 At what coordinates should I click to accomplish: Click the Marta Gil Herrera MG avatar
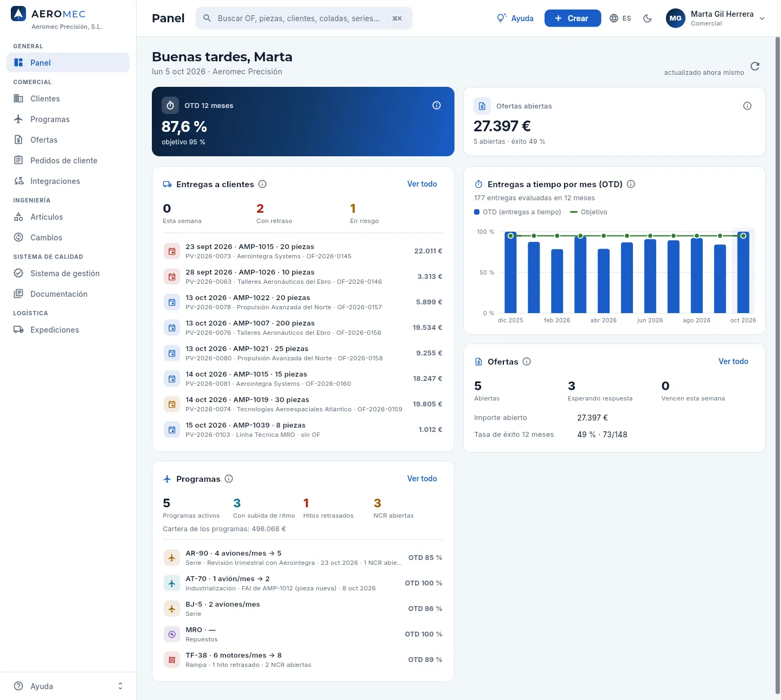[676, 18]
